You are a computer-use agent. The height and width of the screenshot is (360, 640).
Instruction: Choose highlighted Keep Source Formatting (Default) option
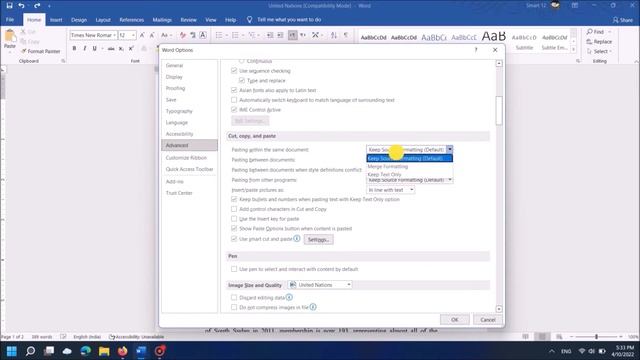(x=409, y=158)
